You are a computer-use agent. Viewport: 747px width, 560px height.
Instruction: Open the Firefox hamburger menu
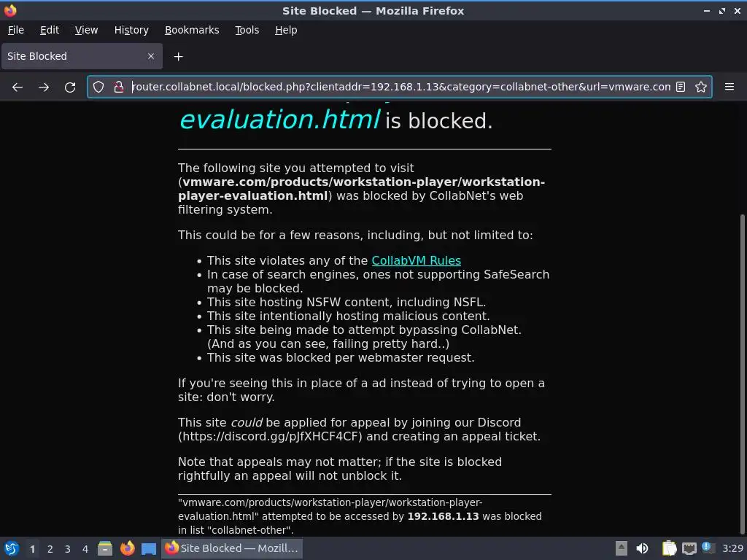pyautogui.click(x=729, y=87)
